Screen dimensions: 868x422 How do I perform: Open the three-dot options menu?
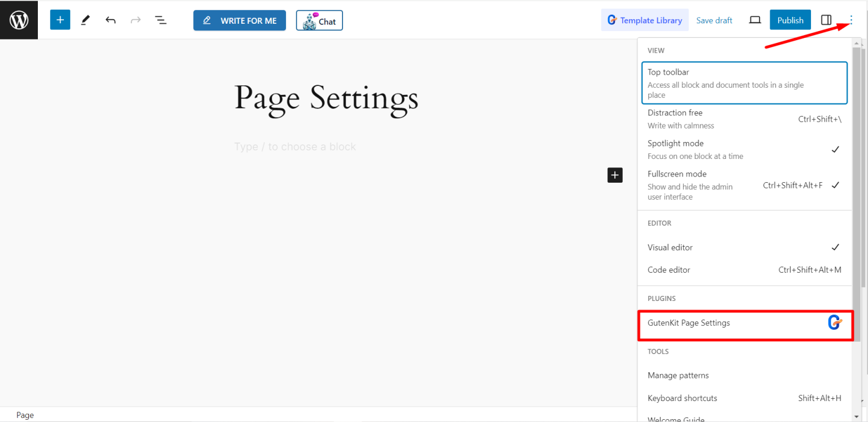coord(850,19)
